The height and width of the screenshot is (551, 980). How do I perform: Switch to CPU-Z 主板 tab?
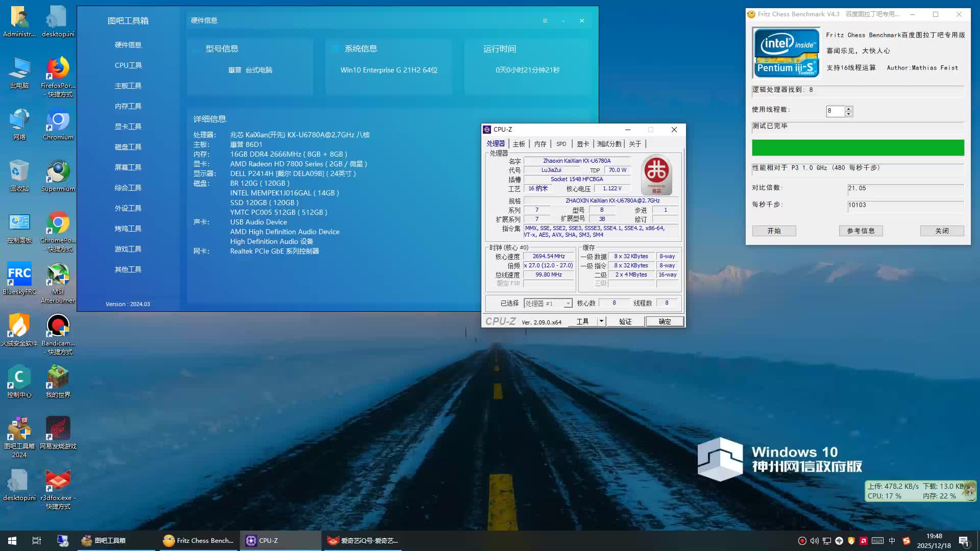pyautogui.click(x=519, y=144)
